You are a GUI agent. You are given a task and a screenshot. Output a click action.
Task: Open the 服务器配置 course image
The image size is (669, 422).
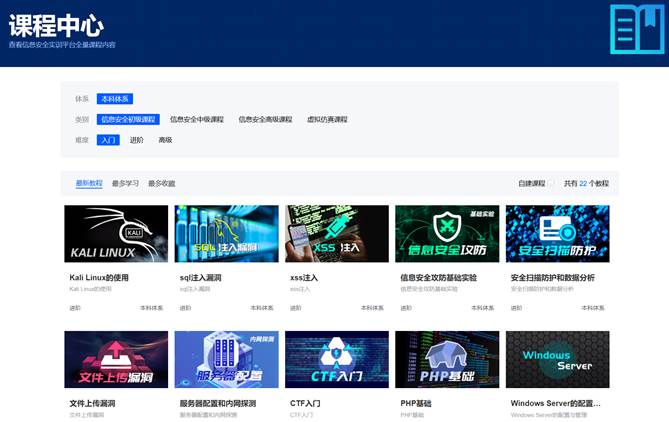[x=226, y=359]
